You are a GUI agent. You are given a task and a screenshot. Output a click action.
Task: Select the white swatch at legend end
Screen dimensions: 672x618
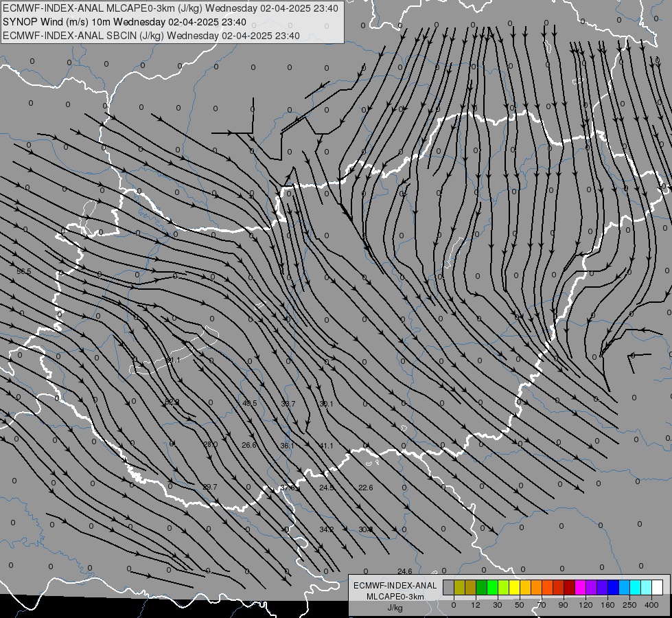(x=658, y=587)
